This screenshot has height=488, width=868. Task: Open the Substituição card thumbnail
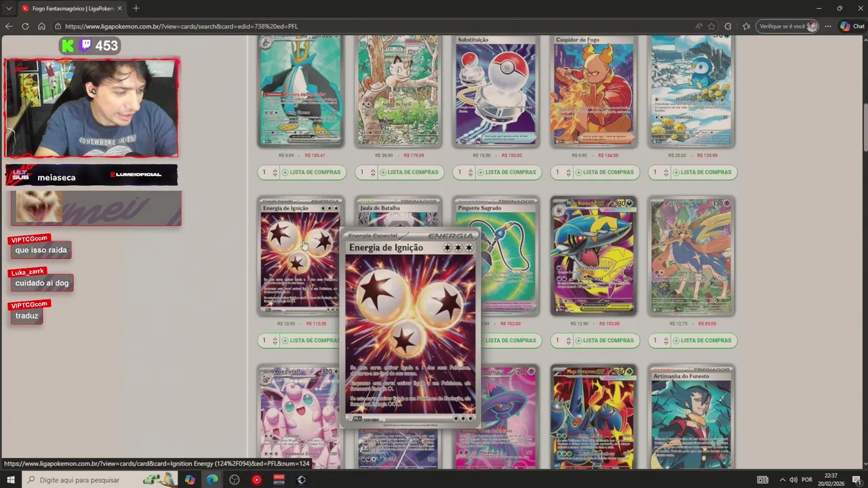point(496,90)
